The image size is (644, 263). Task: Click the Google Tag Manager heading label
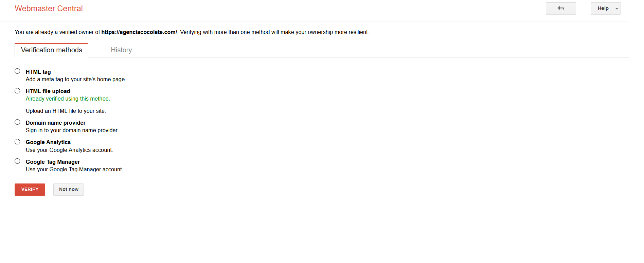[53, 162]
